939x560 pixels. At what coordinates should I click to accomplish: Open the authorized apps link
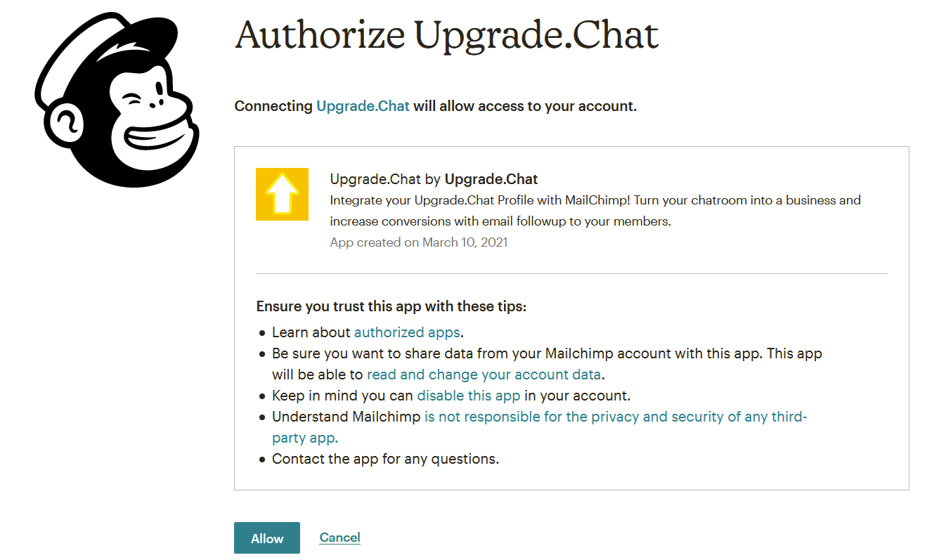tap(407, 332)
